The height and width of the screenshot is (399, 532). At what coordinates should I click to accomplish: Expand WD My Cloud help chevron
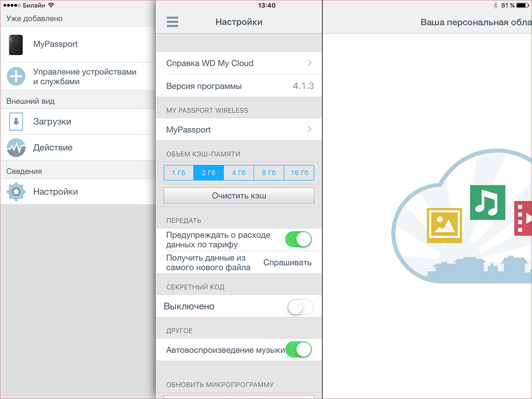click(x=309, y=63)
